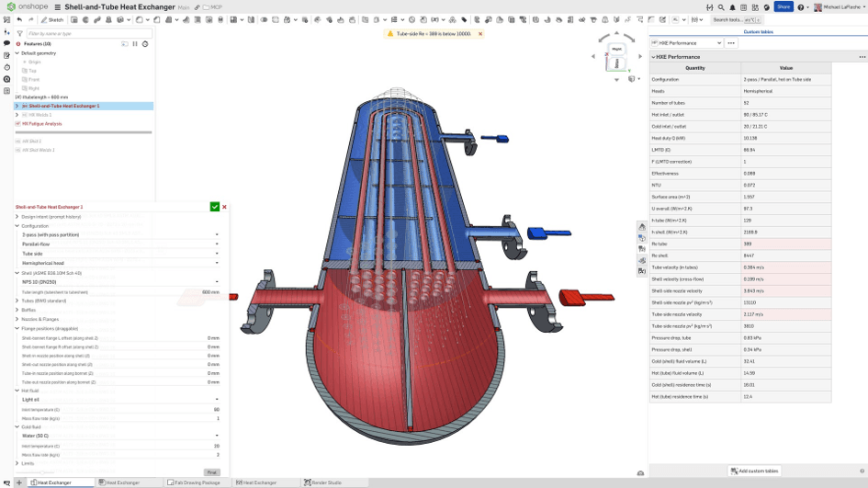Image resolution: width=868 pixels, height=488 pixels.
Task: Rotate view with the view cube right arrow
Action: click(x=640, y=56)
